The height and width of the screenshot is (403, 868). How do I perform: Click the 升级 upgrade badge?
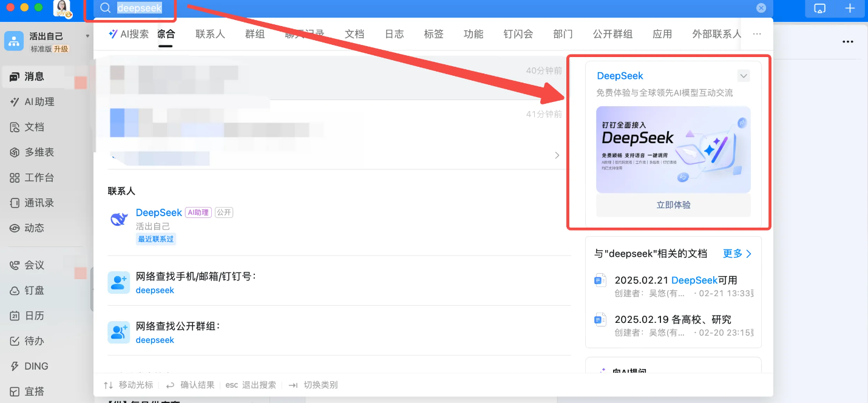point(61,49)
